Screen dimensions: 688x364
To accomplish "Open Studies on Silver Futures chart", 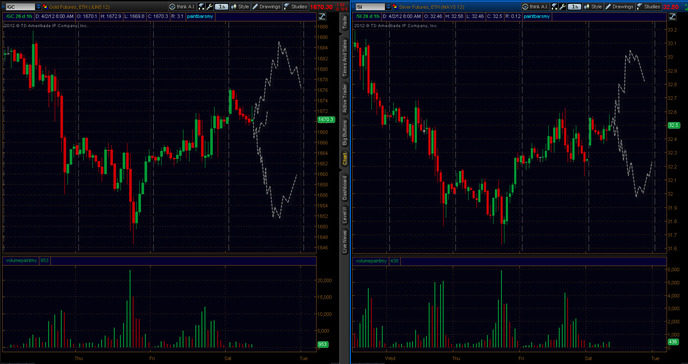I will pos(649,7).
